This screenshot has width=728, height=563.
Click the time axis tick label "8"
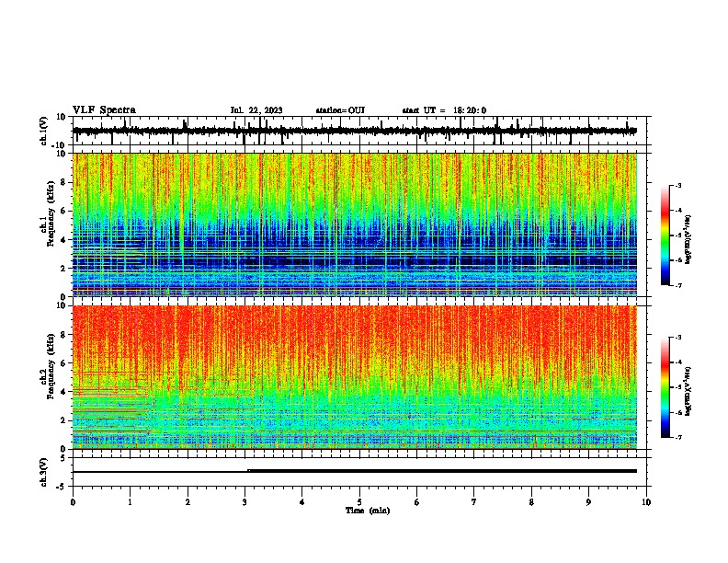531,502
